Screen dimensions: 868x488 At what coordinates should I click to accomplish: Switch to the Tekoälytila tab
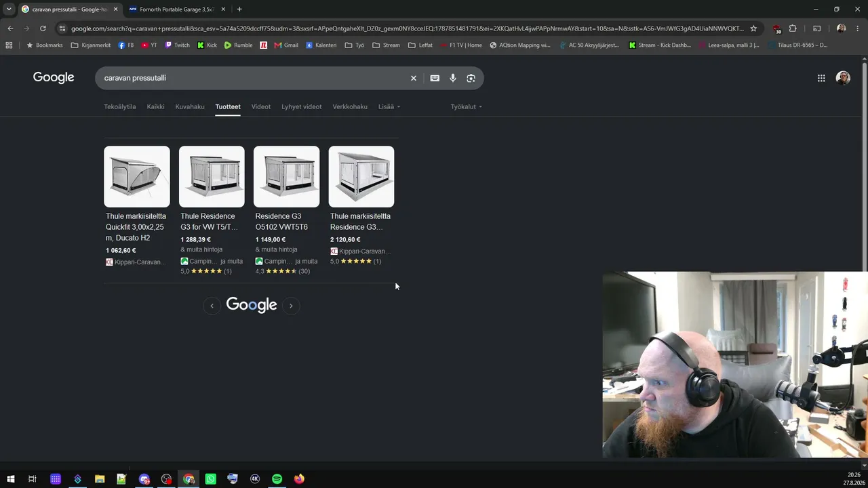tap(120, 106)
